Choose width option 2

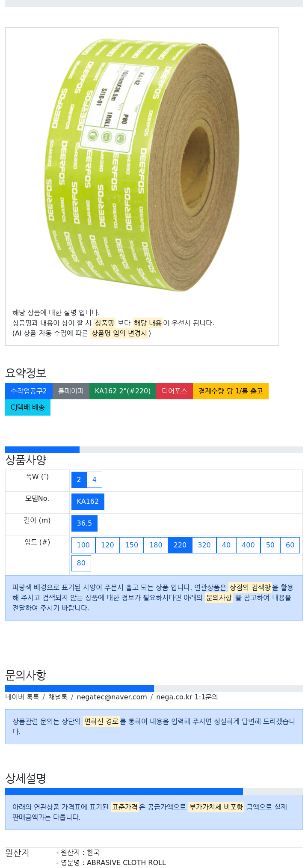79,480
